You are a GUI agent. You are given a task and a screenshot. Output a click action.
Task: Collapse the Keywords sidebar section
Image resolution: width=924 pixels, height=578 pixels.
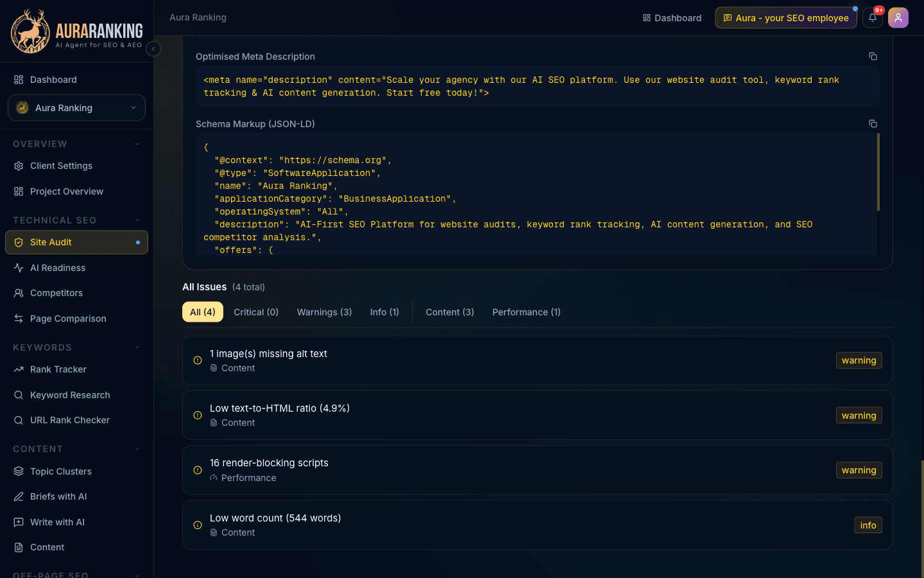coord(137,347)
